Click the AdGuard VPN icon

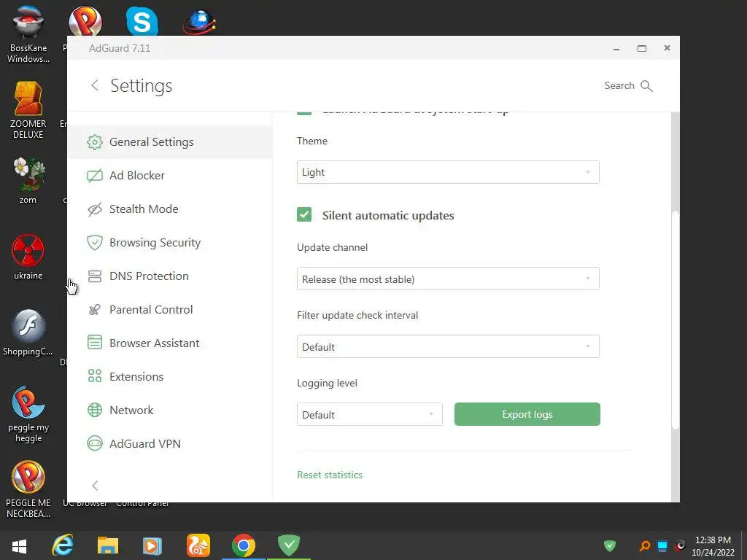point(95,443)
